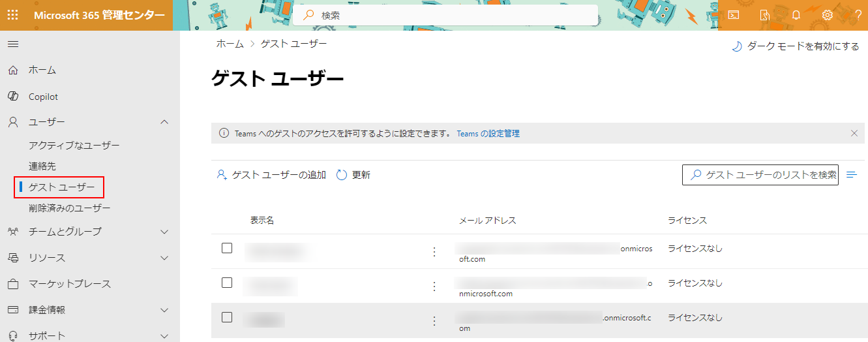Select the third guest user checkbox
Image resolution: width=868 pixels, height=342 pixels.
227,317
